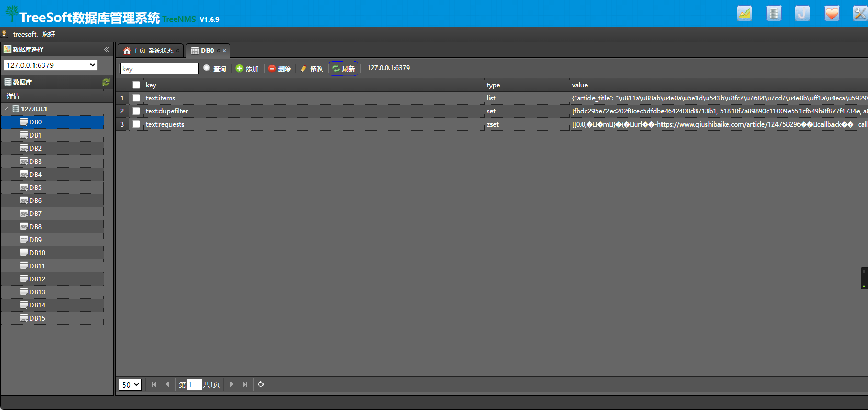Open server 127.0.0.1:6379 dropdown

[x=51, y=65]
